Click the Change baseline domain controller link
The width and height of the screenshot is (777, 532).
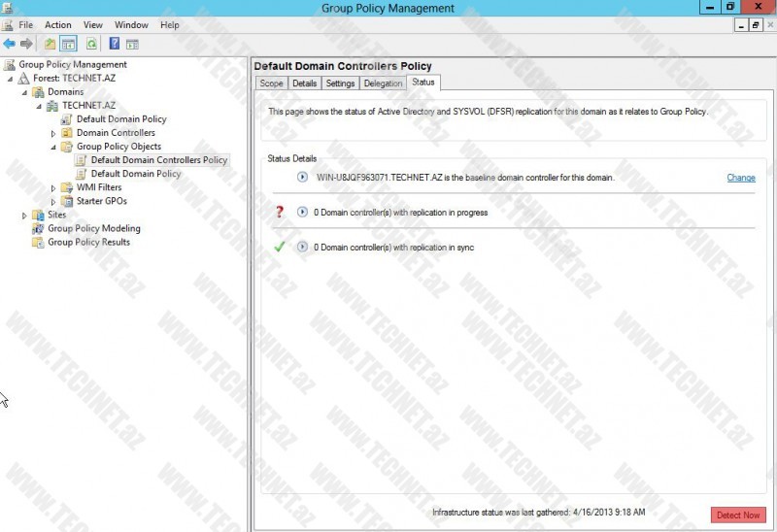[x=740, y=178]
